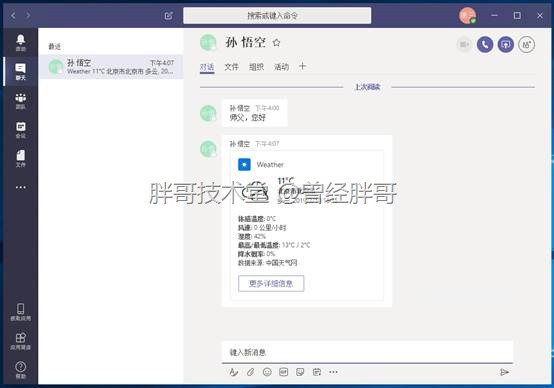Start a video call with 孙悟空
This screenshot has height=388, width=554.
[x=464, y=45]
